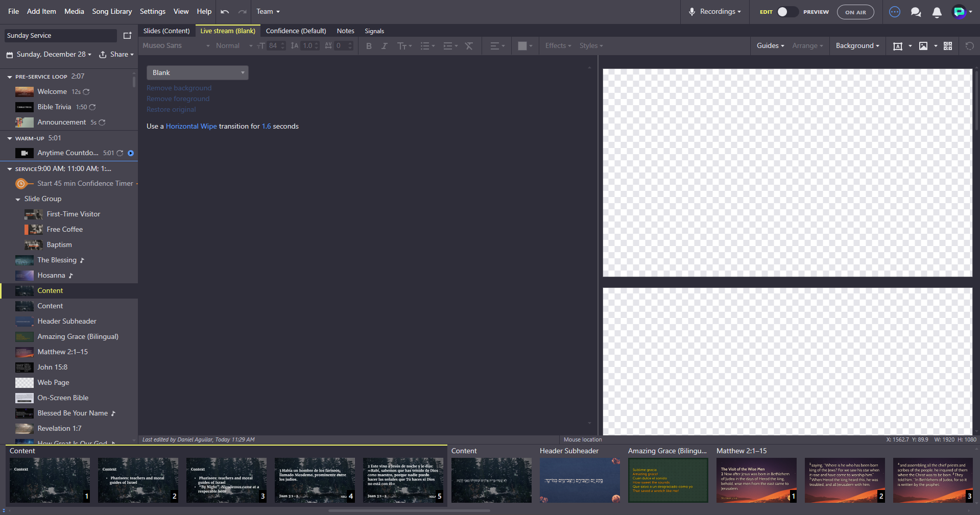Click the new presentation icon beside Sunday Service
The image size is (980, 515).
pos(127,35)
